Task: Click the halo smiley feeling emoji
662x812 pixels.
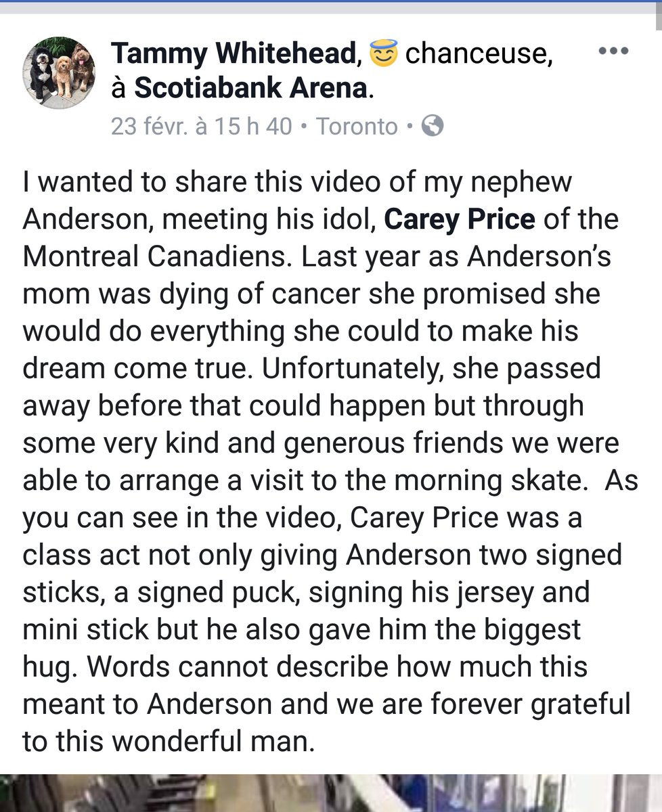Action: tap(383, 52)
